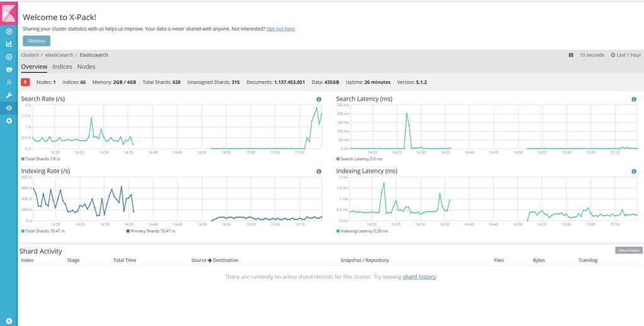Click the Documents: 1,137,453,051 status

tap(275, 82)
